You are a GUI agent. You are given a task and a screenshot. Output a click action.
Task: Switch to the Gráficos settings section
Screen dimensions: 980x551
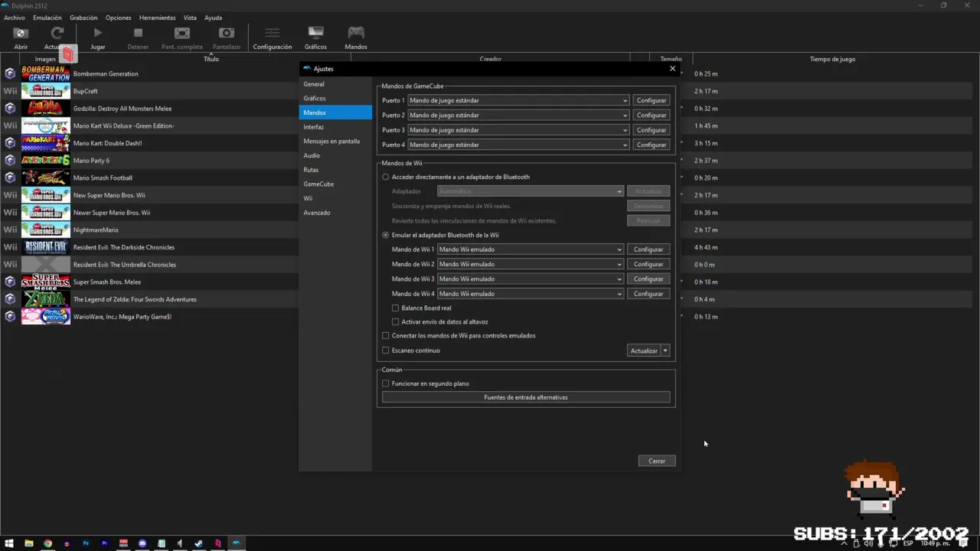pyautogui.click(x=335, y=98)
